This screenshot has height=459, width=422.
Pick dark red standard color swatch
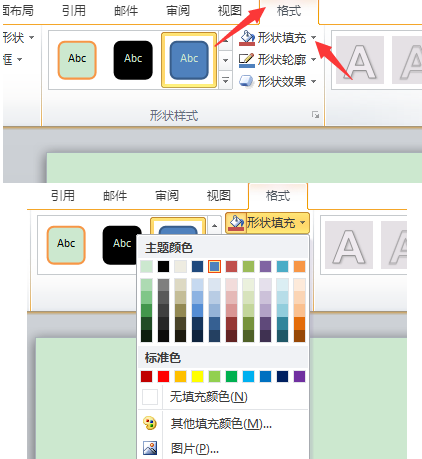pyautogui.click(x=146, y=377)
